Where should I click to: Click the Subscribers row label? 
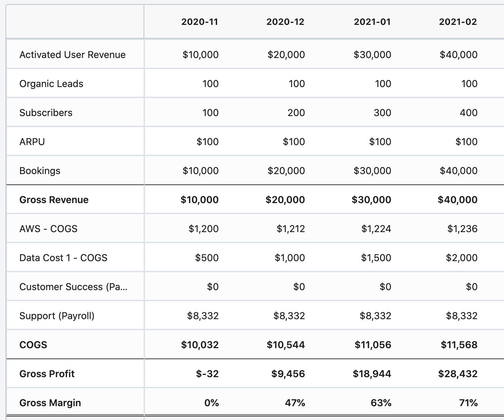pyautogui.click(x=46, y=113)
